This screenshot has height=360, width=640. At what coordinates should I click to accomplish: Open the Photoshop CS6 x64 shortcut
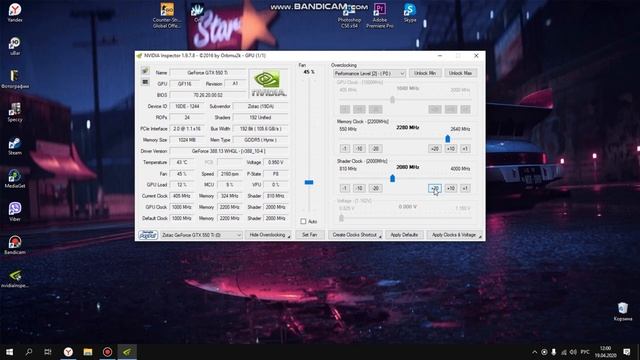(349, 16)
